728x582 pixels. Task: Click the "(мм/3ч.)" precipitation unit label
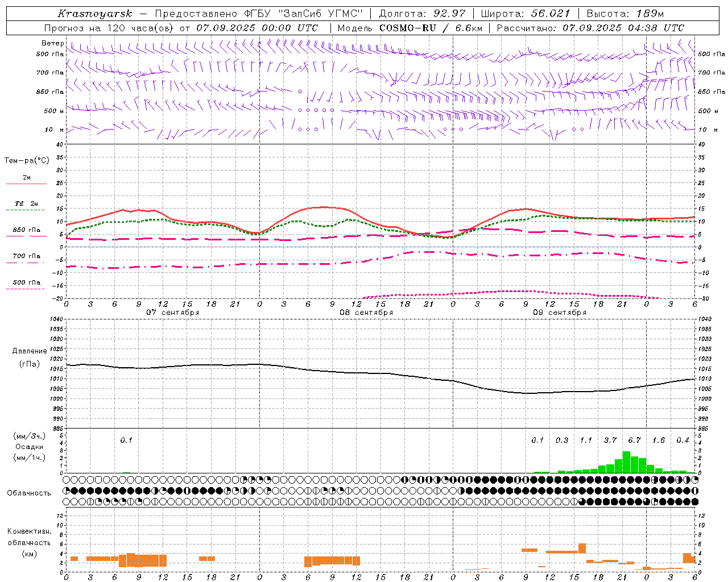[x=30, y=436]
